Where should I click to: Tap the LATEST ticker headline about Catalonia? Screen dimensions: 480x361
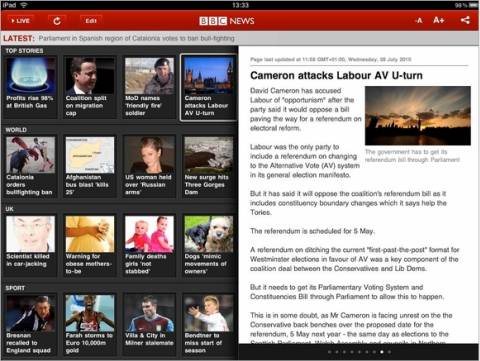136,38
